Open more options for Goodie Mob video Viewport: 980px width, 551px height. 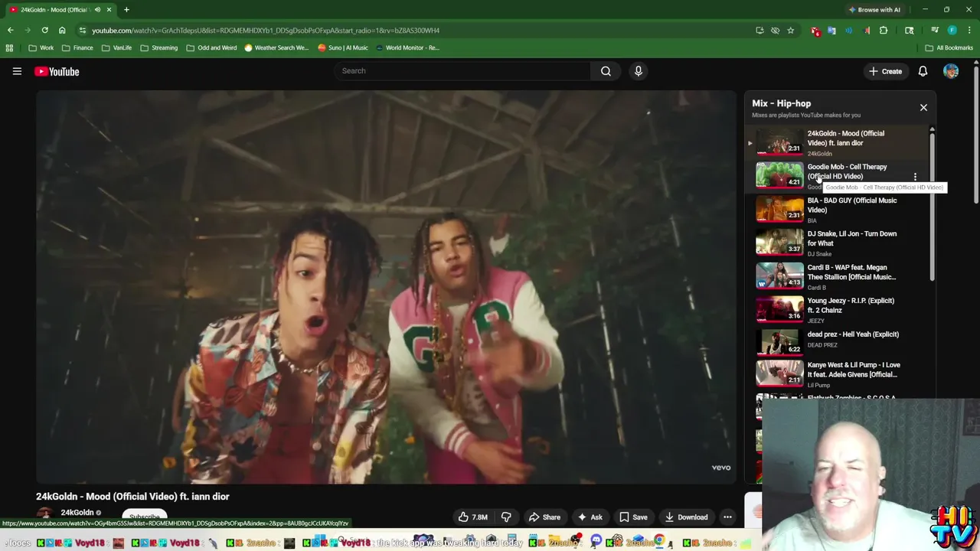915,177
